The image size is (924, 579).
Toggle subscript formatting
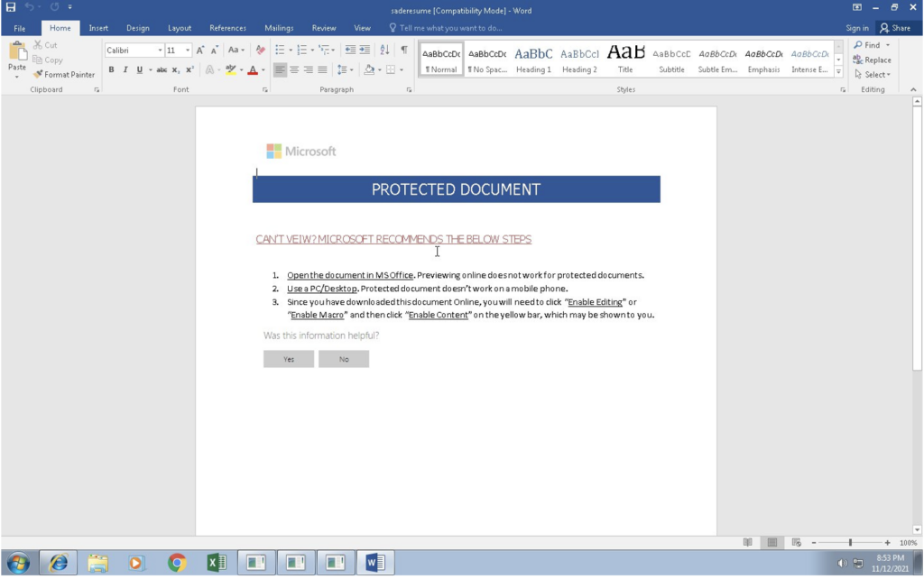point(176,69)
